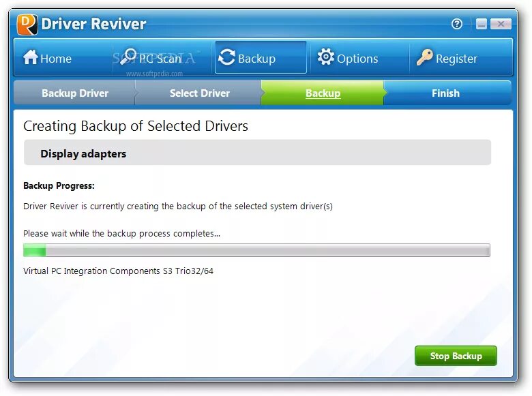Click 'Please wait while the backup process completes...' text
532x396 pixels.
pyautogui.click(x=121, y=234)
